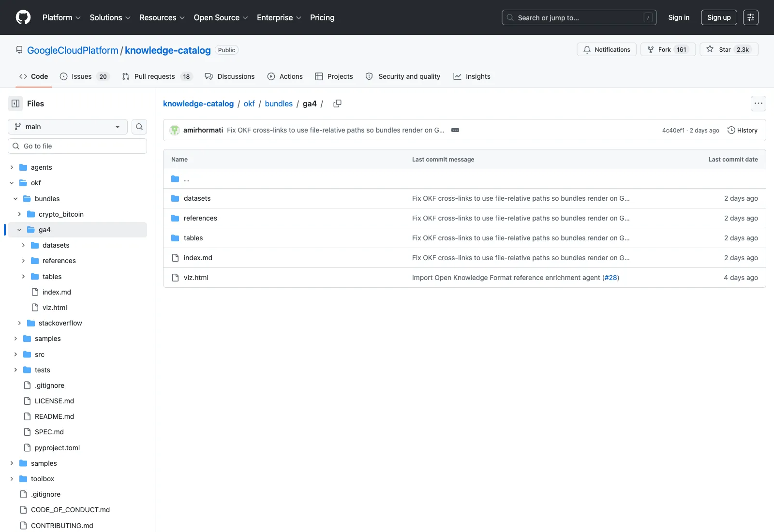Screen dimensions: 774x532
Task: Click amirhormati's avatar image
Action: (x=175, y=130)
